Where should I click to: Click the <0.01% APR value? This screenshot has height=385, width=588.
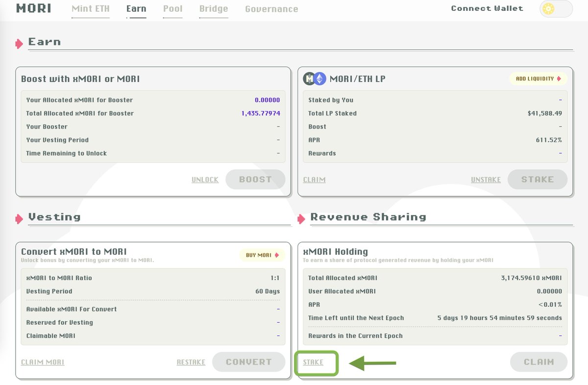click(x=550, y=305)
